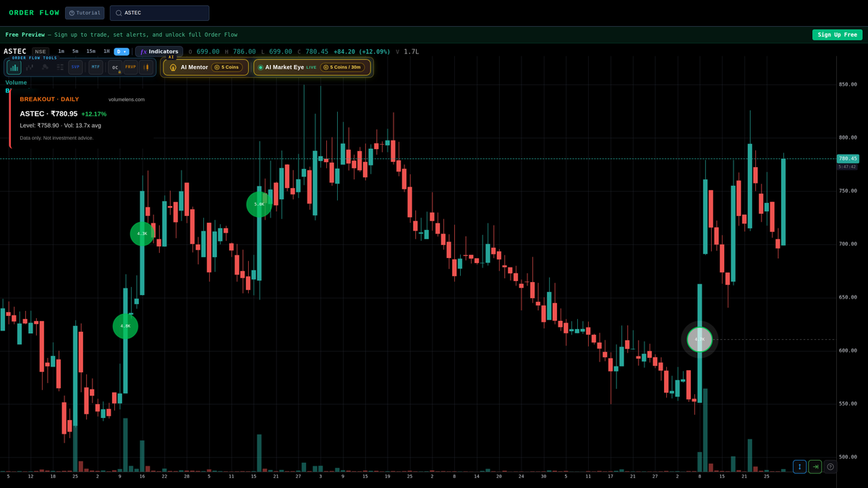Select the volume bars order flow tool
The width and height of the screenshot is (868, 488).
point(14,67)
